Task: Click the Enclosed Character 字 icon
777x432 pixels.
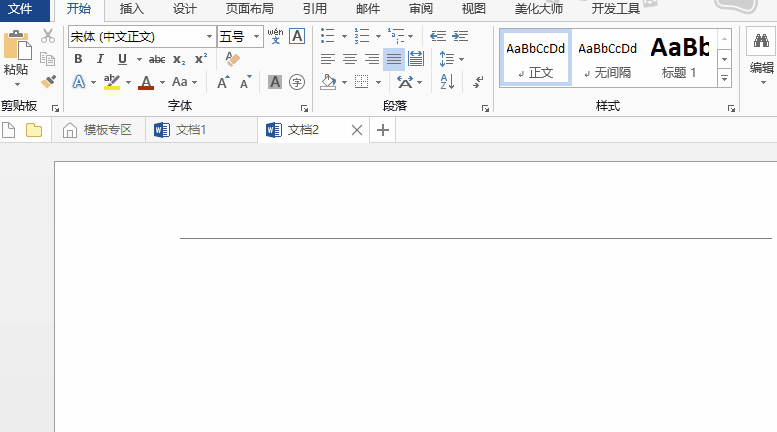Action: [x=296, y=82]
